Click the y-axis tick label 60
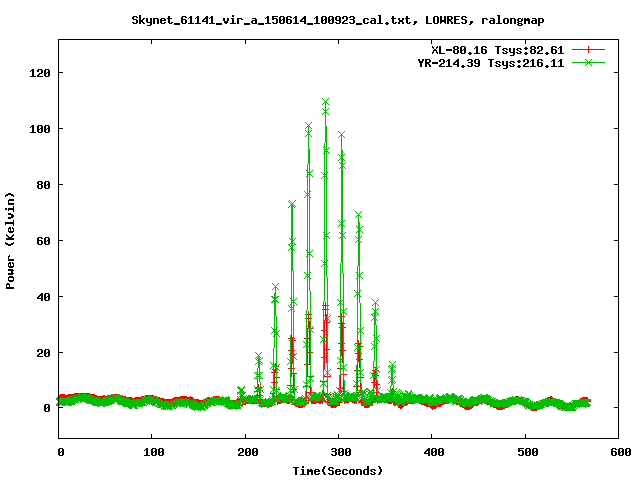Image resolution: width=640 pixels, height=480 pixels. pos(42,241)
